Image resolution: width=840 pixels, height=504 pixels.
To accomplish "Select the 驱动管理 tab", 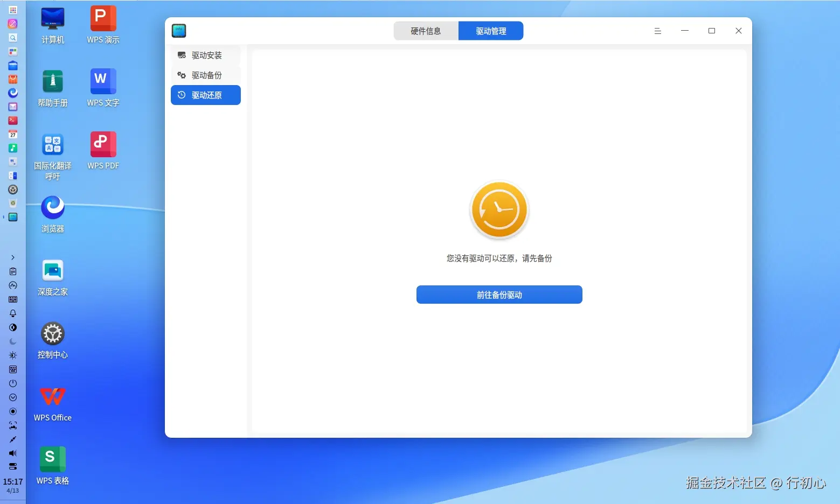I will [x=491, y=31].
